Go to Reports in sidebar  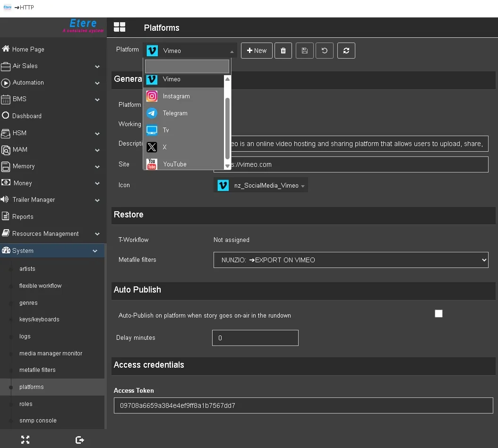[x=23, y=217]
